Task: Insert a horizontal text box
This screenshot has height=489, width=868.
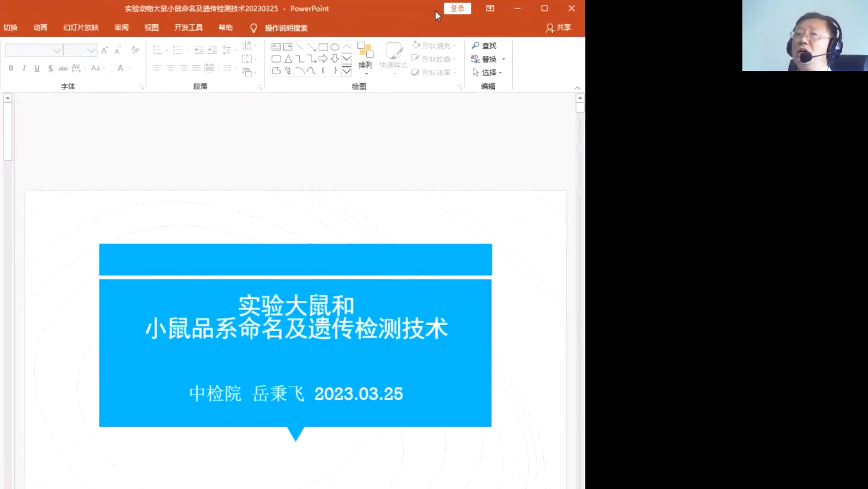Action: pyautogui.click(x=276, y=47)
